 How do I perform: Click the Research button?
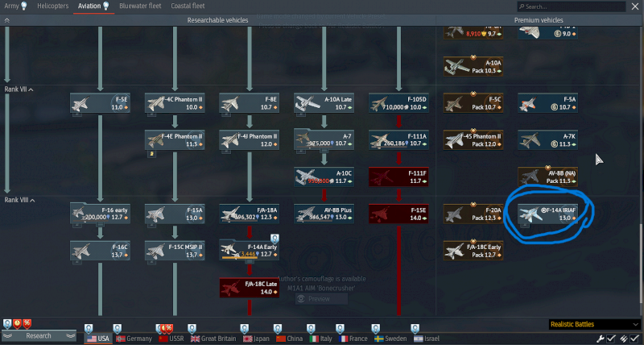pos(39,336)
